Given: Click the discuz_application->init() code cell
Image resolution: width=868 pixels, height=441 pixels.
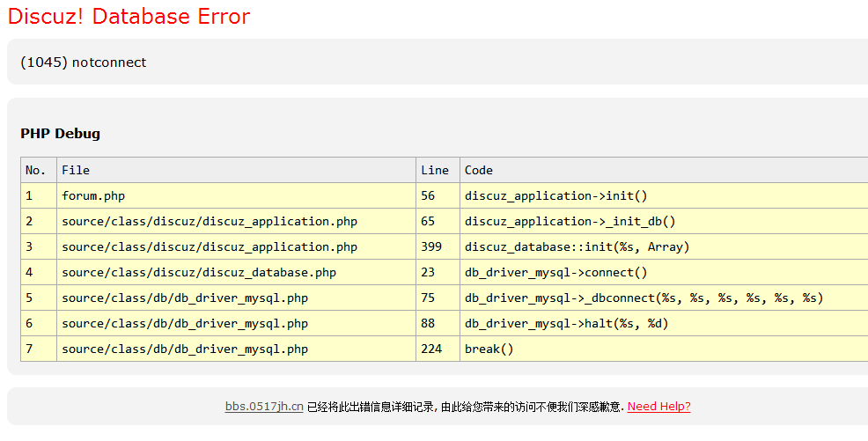Looking at the screenshot, I should click(x=664, y=196).
